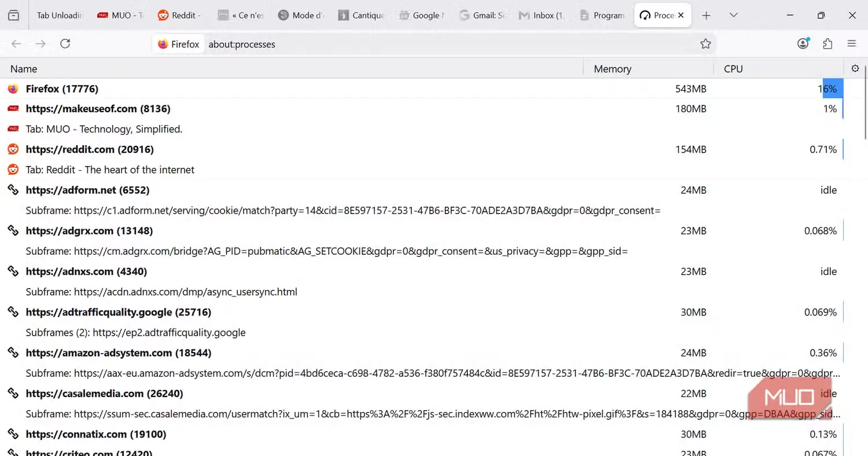
Task: Go forward with the forward arrow
Action: click(x=41, y=44)
